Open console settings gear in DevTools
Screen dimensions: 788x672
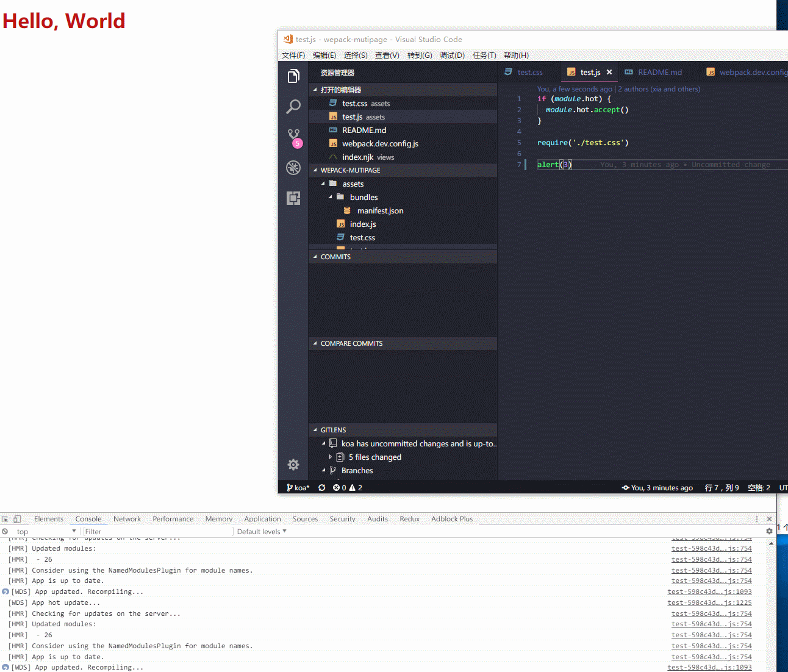click(x=769, y=531)
